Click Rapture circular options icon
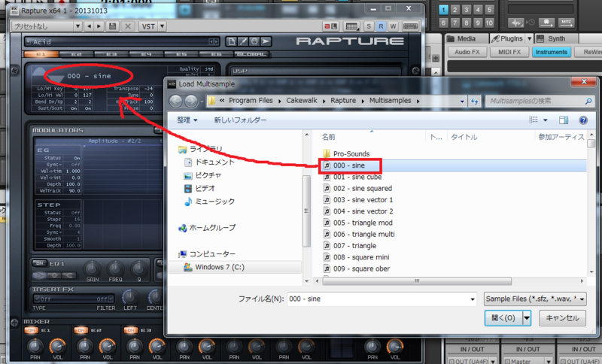This screenshot has width=602, height=364. pyautogui.click(x=254, y=41)
